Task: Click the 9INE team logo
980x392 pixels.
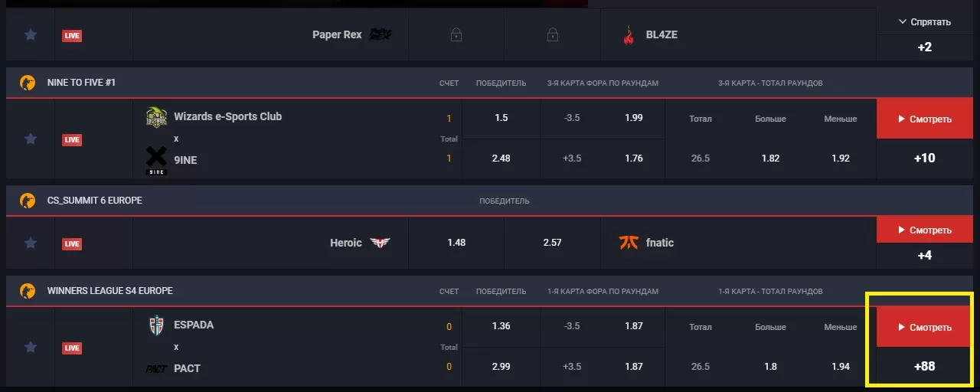Action: point(156,160)
